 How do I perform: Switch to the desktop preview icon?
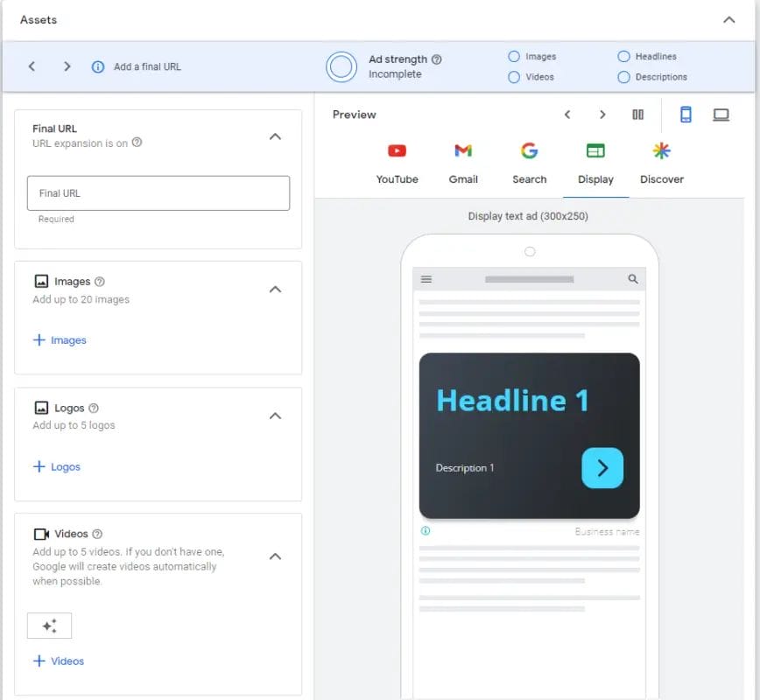coord(722,114)
